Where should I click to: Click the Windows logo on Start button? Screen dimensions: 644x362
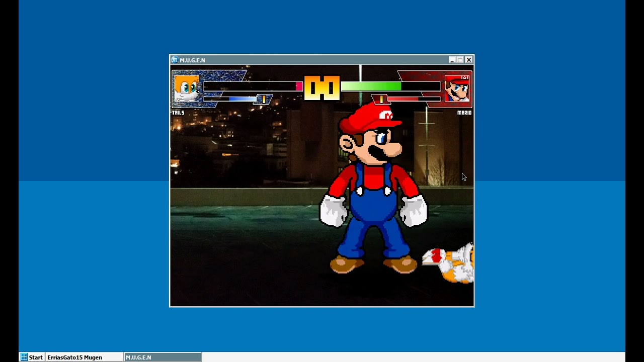click(24, 357)
